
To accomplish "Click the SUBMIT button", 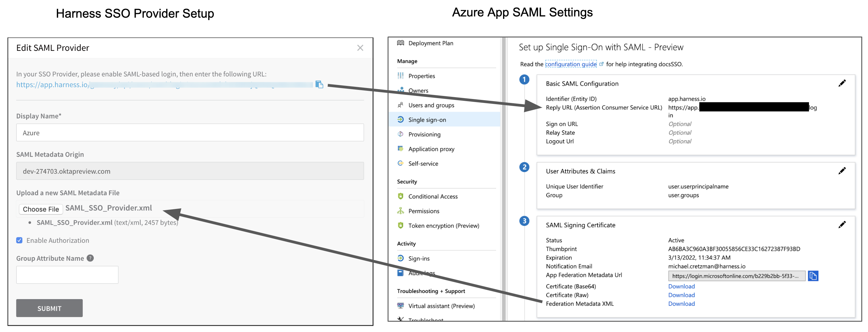I will [x=49, y=308].
